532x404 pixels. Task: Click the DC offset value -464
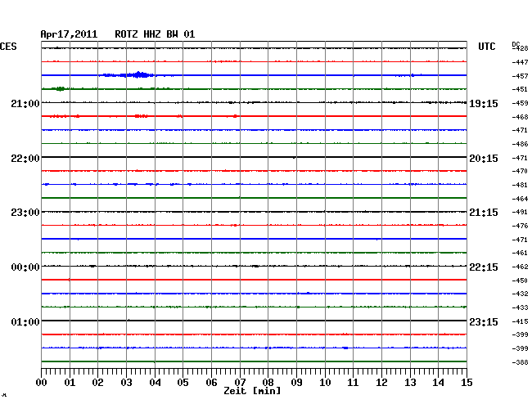coord(520,199)
